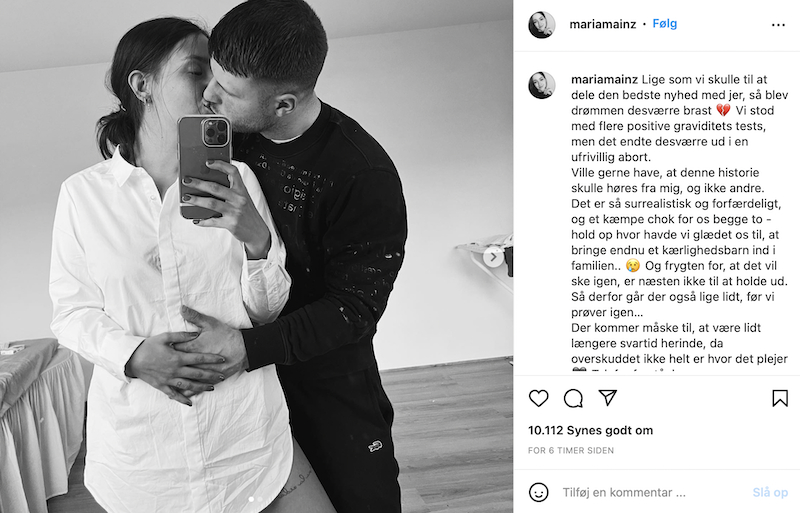Click the black-and-white couple photo
800x513 pixels.
pyautogui.click(x=256, y=256)
